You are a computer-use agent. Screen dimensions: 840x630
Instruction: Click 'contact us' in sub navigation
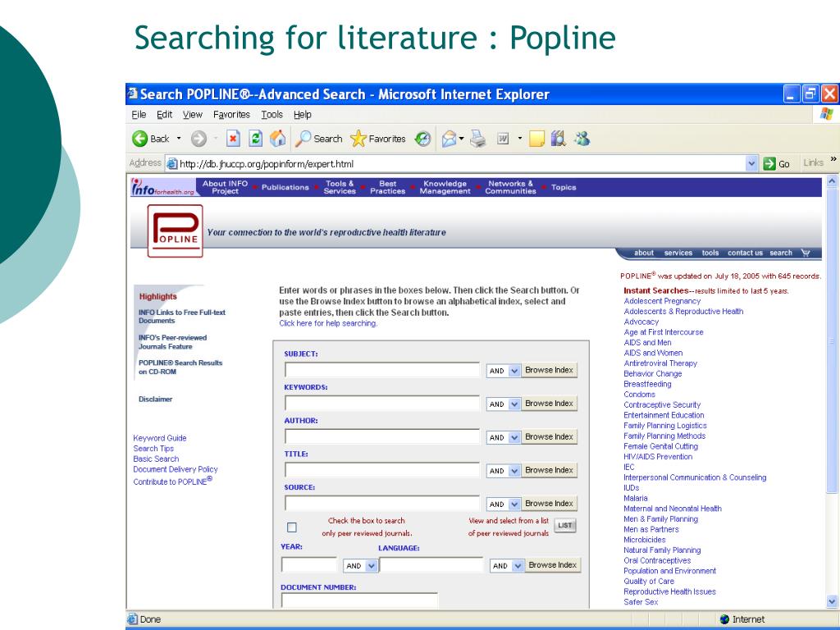[x=745, y=253]
